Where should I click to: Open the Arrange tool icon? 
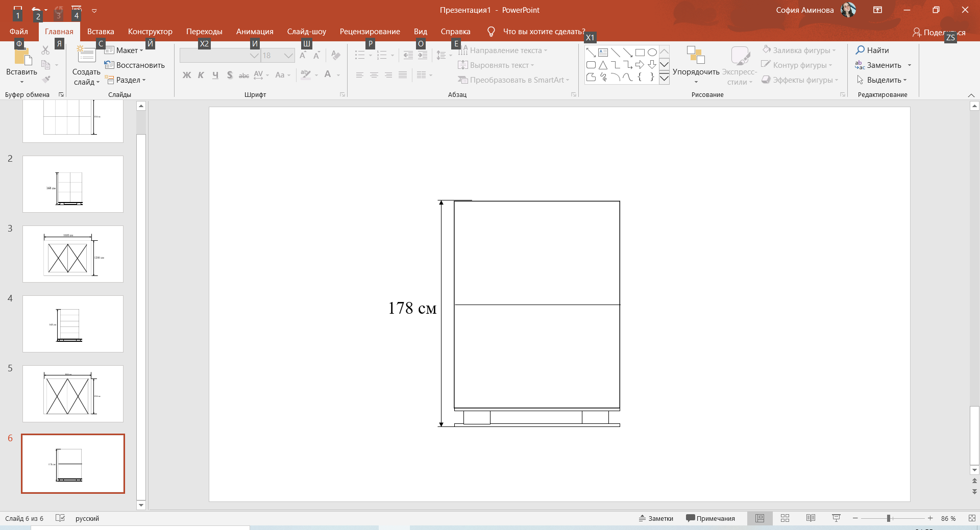tap(696, 55)
